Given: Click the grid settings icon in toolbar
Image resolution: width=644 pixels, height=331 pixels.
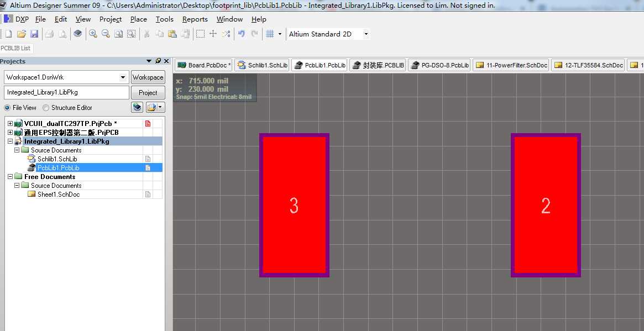Looking at the screenshot, I should click(x=270, y=34).
